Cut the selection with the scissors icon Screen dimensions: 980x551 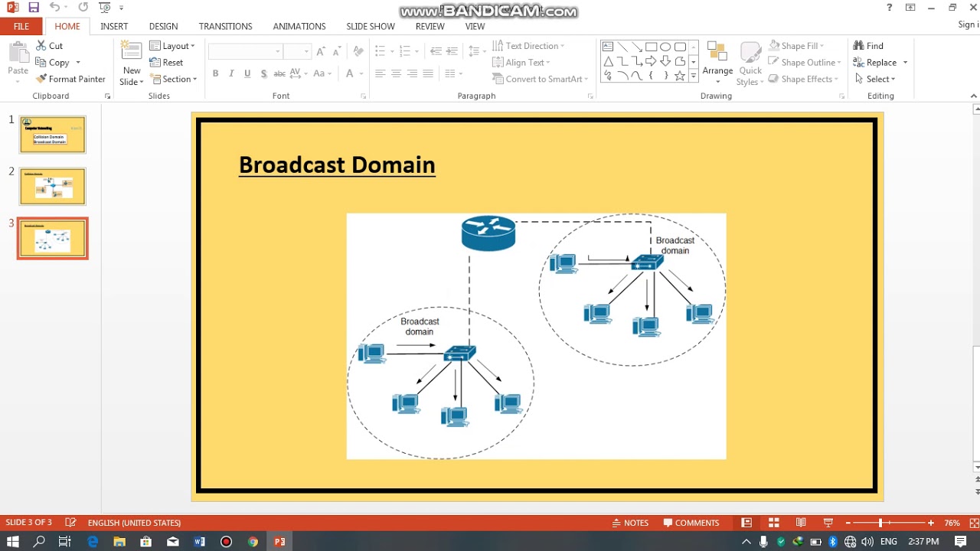[x=51, y=46]
